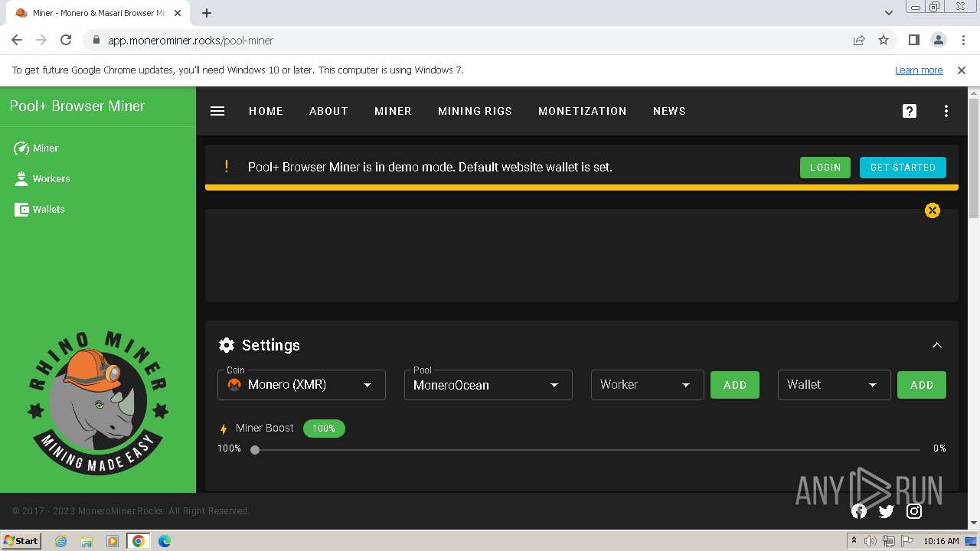Click the Miner Boost slider handle
Image resolution: width=980 pixels, height=551 pixels.
tap(255, 450)
